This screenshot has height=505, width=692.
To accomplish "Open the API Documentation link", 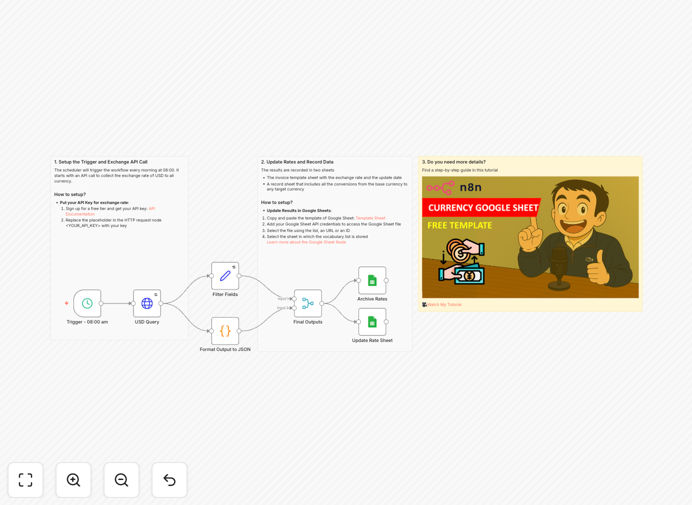I will click(110, 211).
